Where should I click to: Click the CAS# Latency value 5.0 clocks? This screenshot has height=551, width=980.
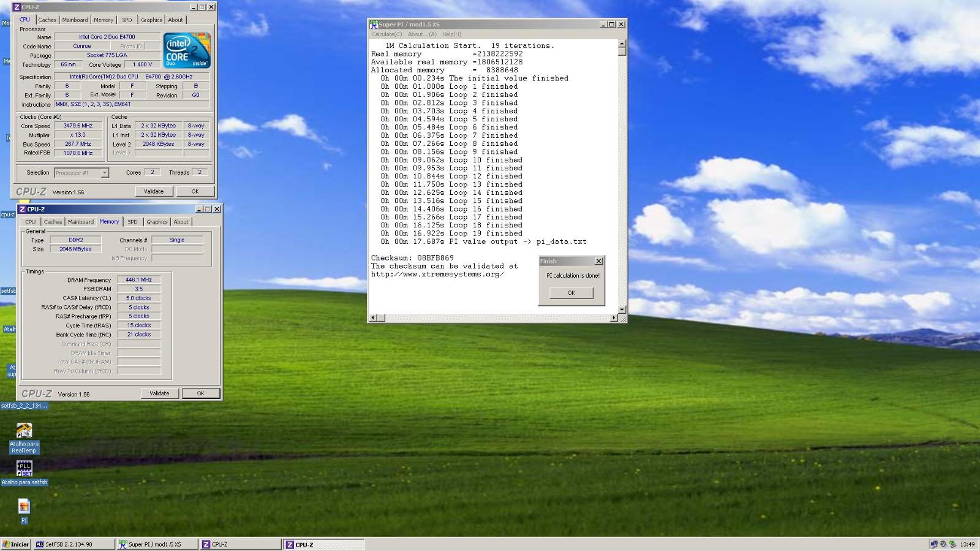coord(139,298)
